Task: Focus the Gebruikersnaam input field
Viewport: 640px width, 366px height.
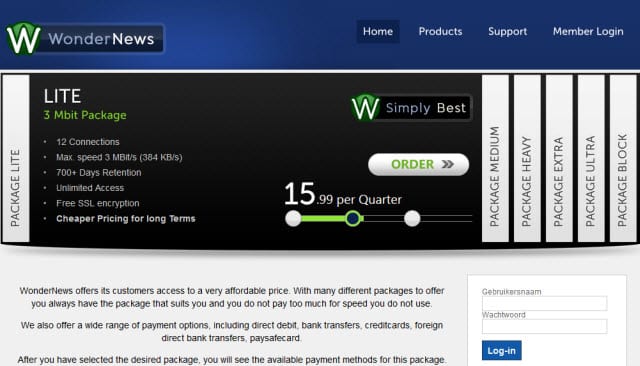Action: coord(544,303)
